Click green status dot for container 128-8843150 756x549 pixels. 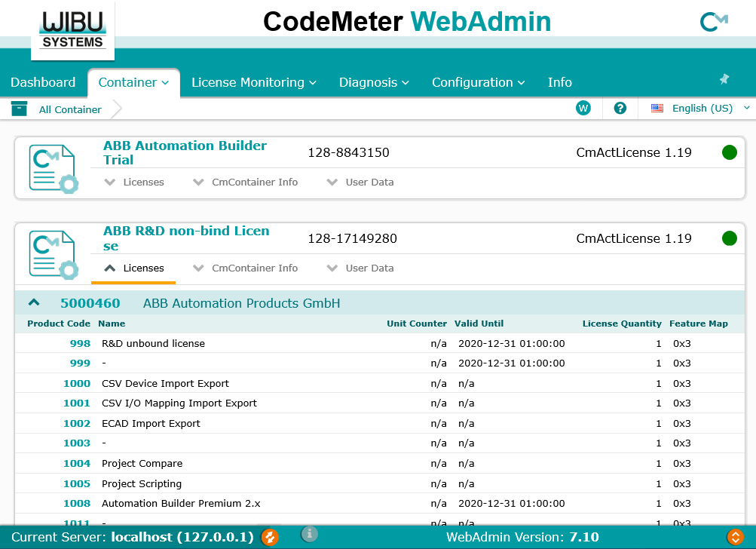point(729,152)
